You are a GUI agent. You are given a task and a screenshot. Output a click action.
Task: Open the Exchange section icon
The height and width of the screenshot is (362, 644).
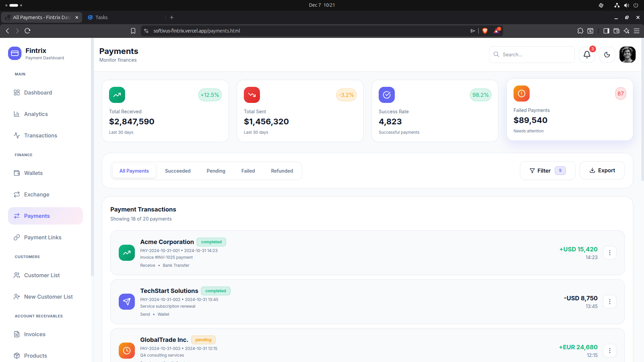tap(17, 194)
